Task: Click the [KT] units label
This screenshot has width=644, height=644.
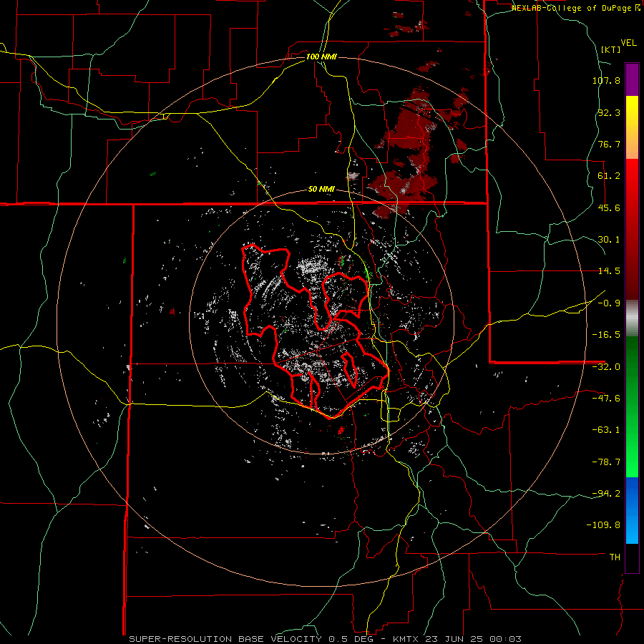Action: click(x=610, y=49)
